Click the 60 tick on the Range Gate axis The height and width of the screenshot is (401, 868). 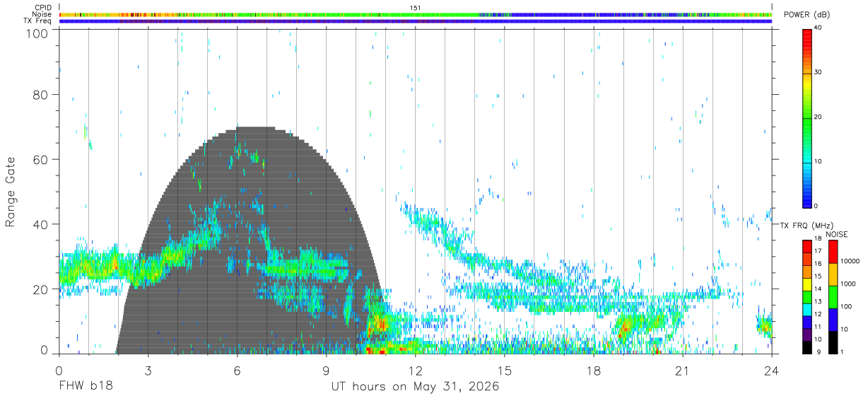click(40, 159)
